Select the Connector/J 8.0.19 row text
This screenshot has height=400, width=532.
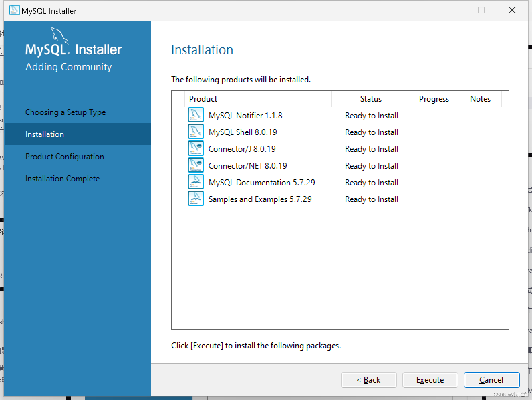pos(242,149)
